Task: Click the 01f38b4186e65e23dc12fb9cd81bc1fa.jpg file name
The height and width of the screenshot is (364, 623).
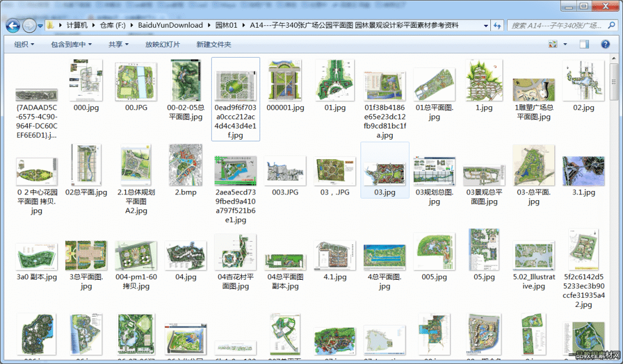Action: (x=385, y=121)
